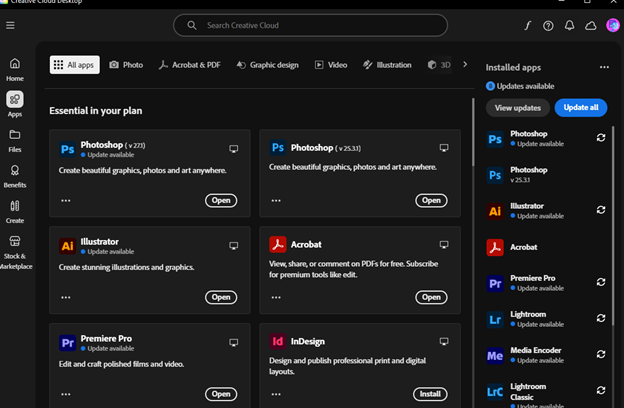The image size is (624, 408).
Task: Click desktop icon on Acrobat card
Action: (x=444, y=244)
